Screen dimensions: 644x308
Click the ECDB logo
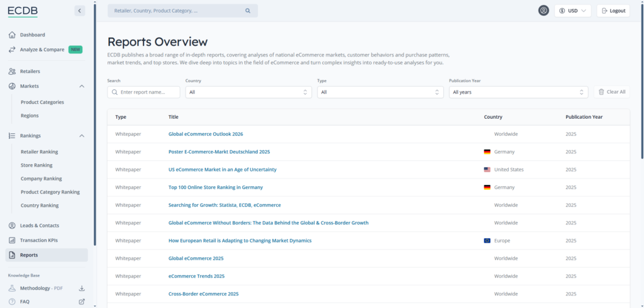[23, 11]
